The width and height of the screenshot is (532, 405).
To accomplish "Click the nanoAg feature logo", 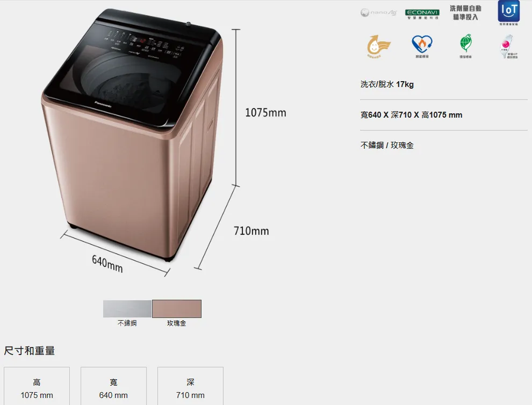I will pyautogui.click(x=378, y=13).
